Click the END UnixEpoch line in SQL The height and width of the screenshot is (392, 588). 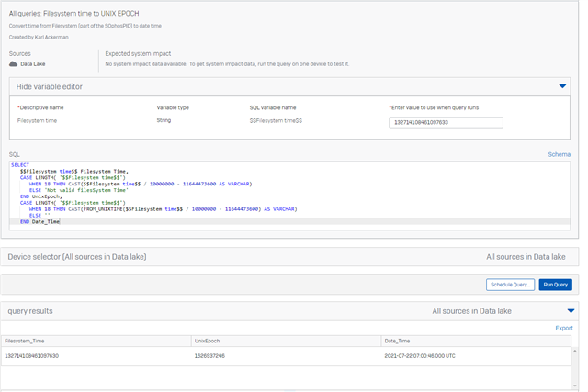click(41, 196)
